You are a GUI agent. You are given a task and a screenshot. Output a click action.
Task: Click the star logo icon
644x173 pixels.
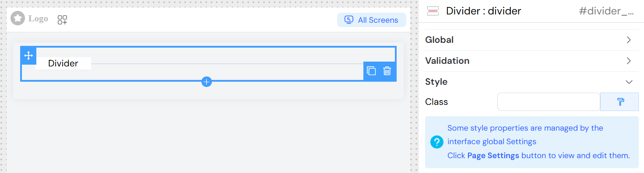point(18,18)
